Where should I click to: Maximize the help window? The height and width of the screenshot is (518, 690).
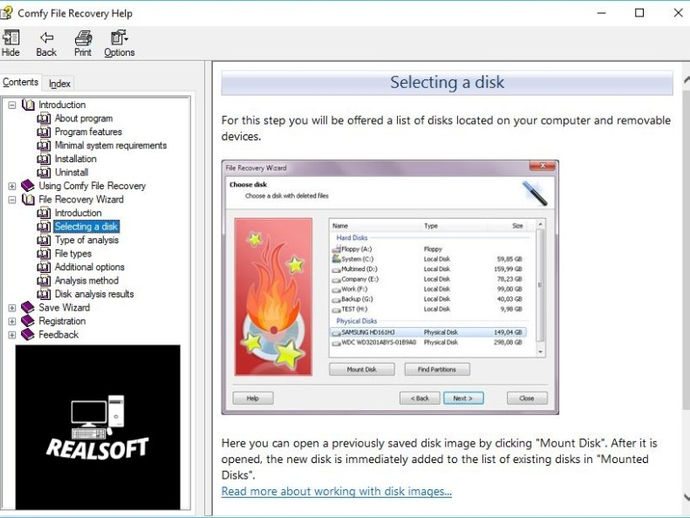point(639,13)
